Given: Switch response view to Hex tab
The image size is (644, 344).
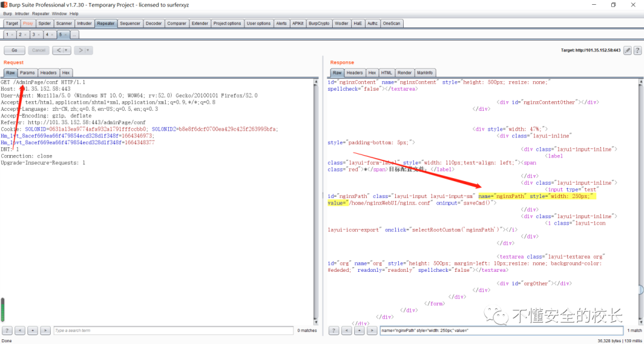Looking at the screenshot, I should tap(372, 73).
